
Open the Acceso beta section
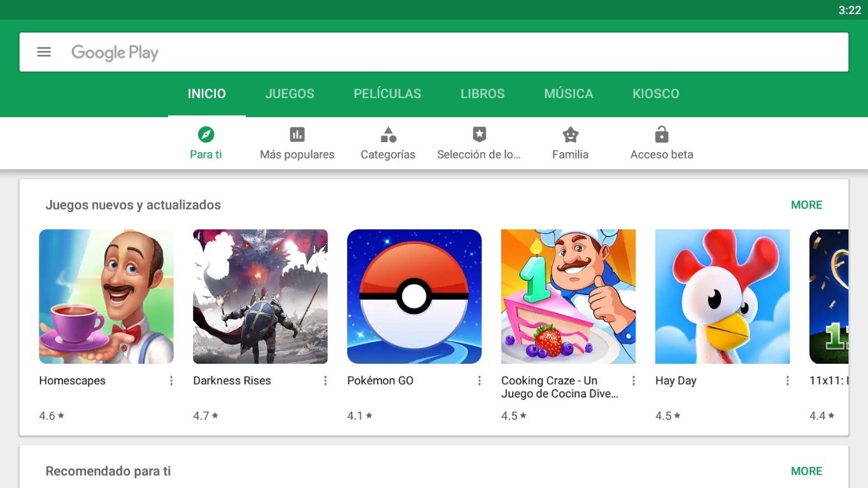tap(661, 142)
